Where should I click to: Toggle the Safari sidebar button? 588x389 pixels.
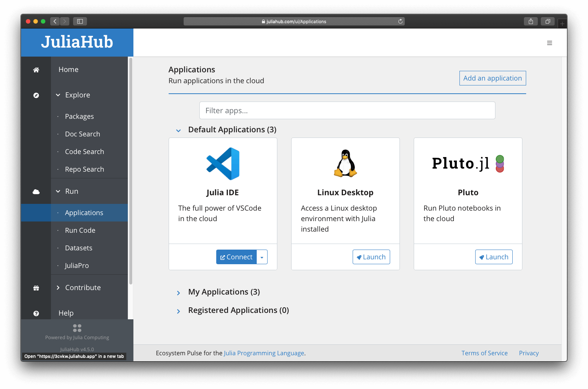pyautogui.click(x=80, y=21)
